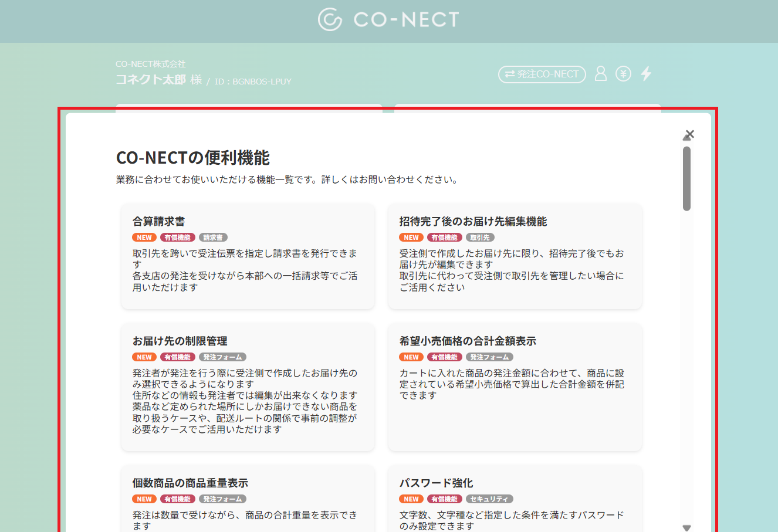Click the 発注フォーム tag on 個数商品の商品重量表示
This screenshot has height=532, width=778.
[222, 499]
